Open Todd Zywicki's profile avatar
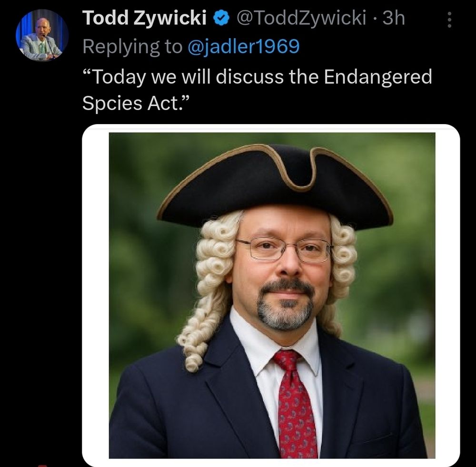This screenshot has height=467, width=476. (42, 35)
